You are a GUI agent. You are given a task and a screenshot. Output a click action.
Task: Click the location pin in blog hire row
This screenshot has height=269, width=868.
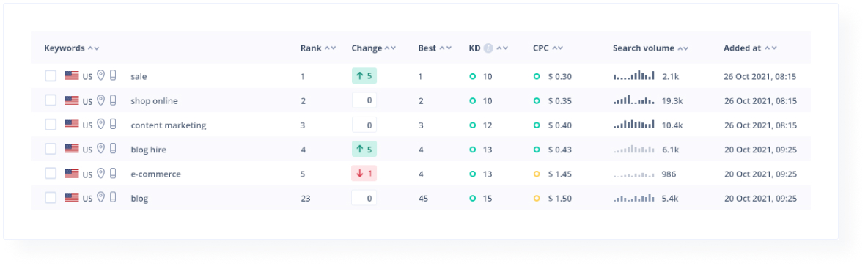click(x=100, y=148)
